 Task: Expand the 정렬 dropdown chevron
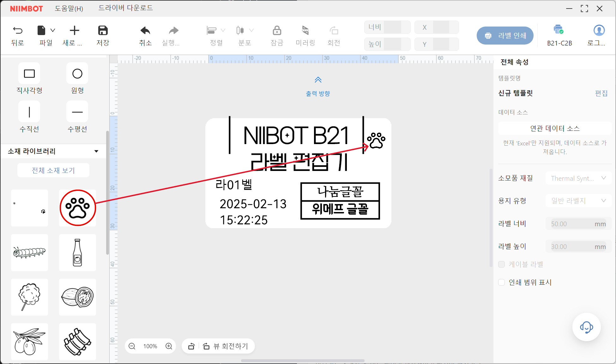(223, 30)
